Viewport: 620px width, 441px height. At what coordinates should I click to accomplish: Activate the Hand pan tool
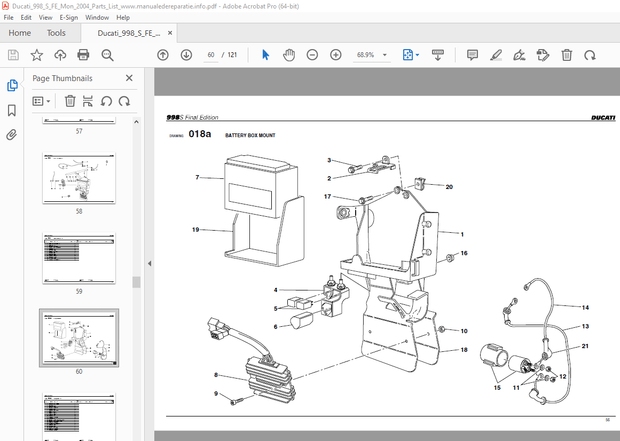pos(289,55)
